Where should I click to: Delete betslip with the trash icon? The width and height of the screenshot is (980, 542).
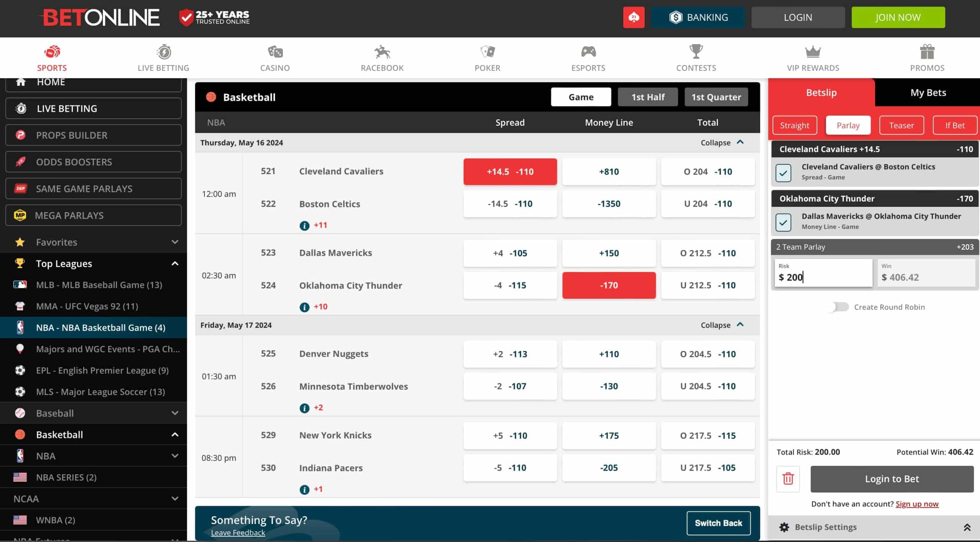coord(788,479)
